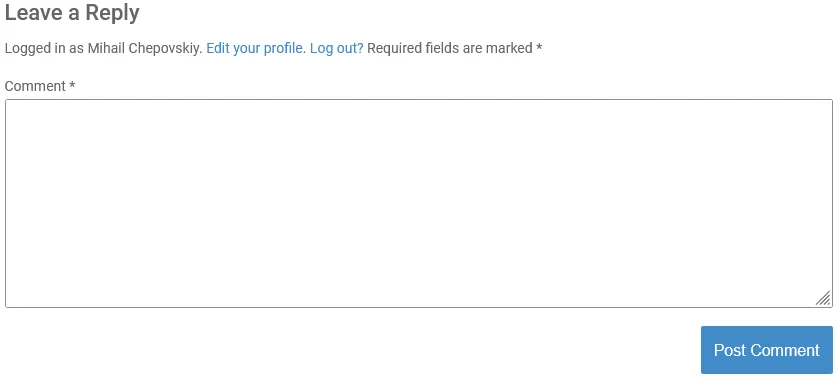
Task: Click the word Leave in heading
Action: (34, 13)
